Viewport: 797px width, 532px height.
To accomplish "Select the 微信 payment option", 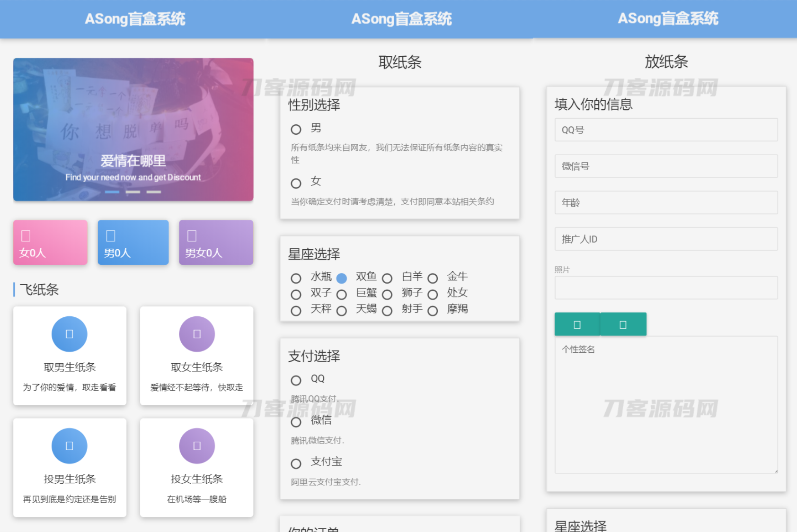I will (x=296, y=421).
